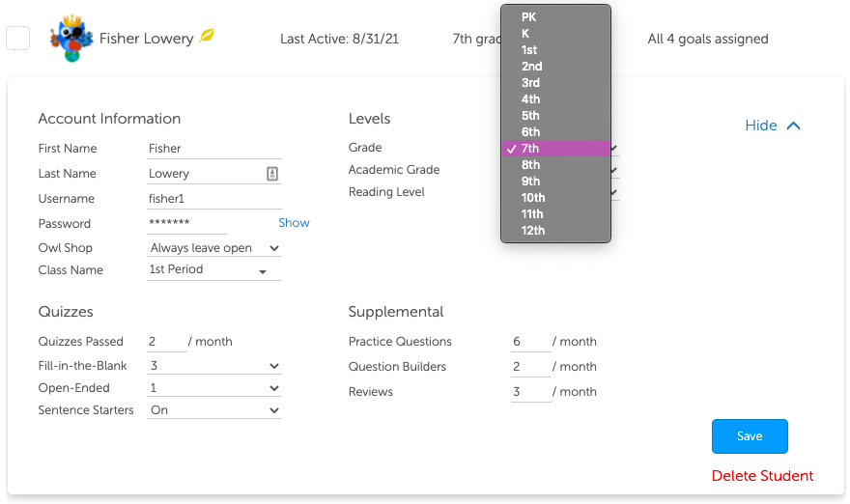850x504 pixels.
Task: Collapse the details with Hide
Action: 761,126
